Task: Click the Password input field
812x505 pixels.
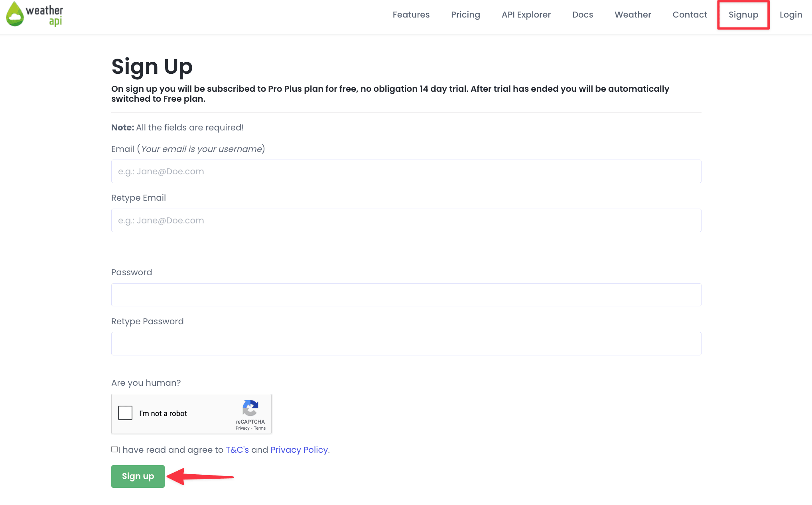Action: [x=406, y=294]
